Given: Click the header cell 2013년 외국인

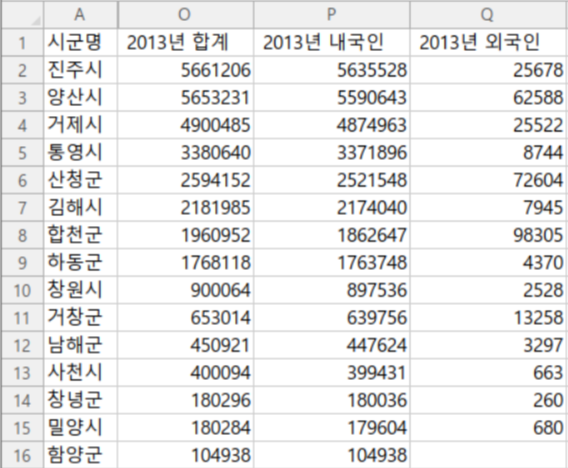Looking at the screenshot, I should coord(489,43).
